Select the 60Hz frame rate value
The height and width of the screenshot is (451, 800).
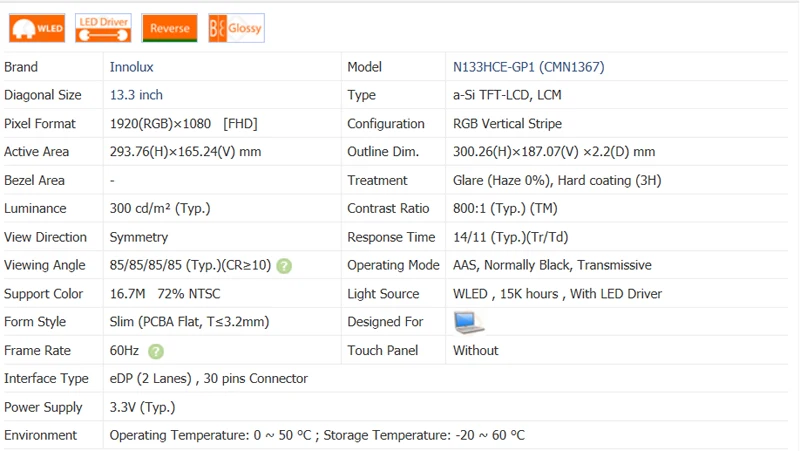(124, 350)
